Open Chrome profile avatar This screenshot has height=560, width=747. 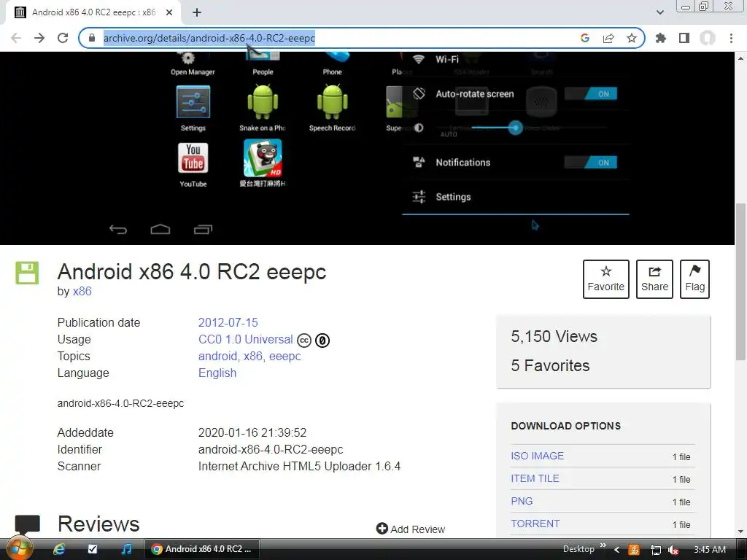click(708, 38)
